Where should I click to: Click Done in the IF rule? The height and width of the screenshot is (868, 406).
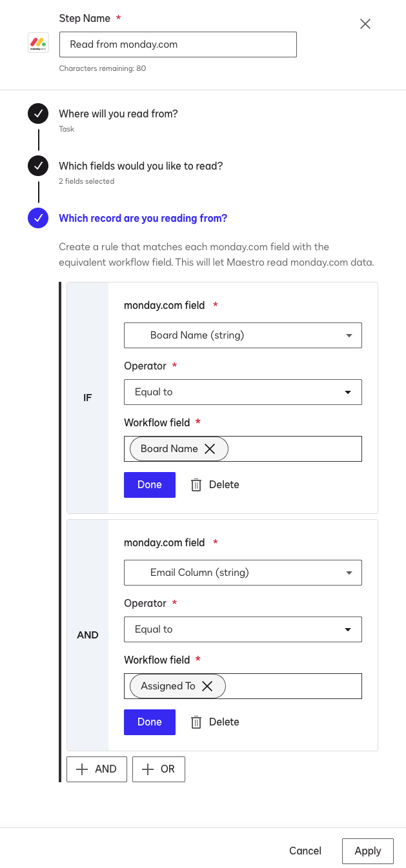coord(150,485)
